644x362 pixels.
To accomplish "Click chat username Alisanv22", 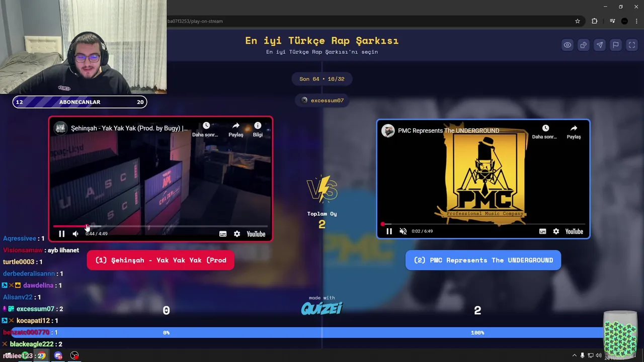I will tap(18, 297).
